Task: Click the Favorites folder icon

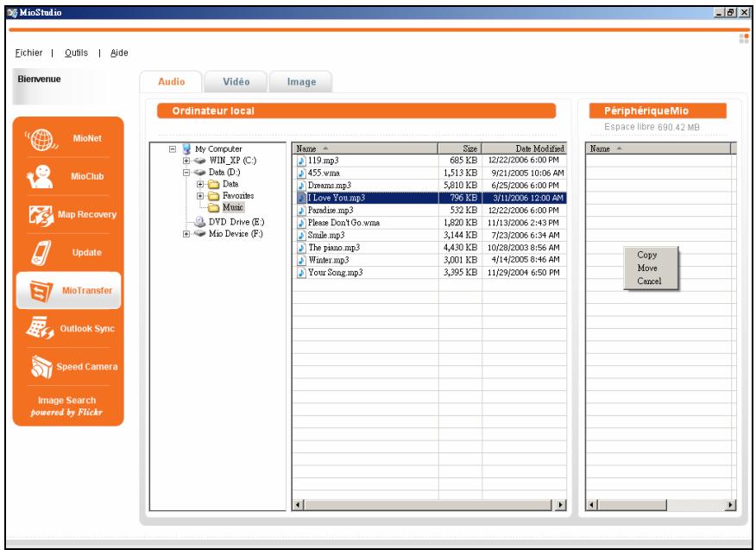Action: click(x=213, y=196)
